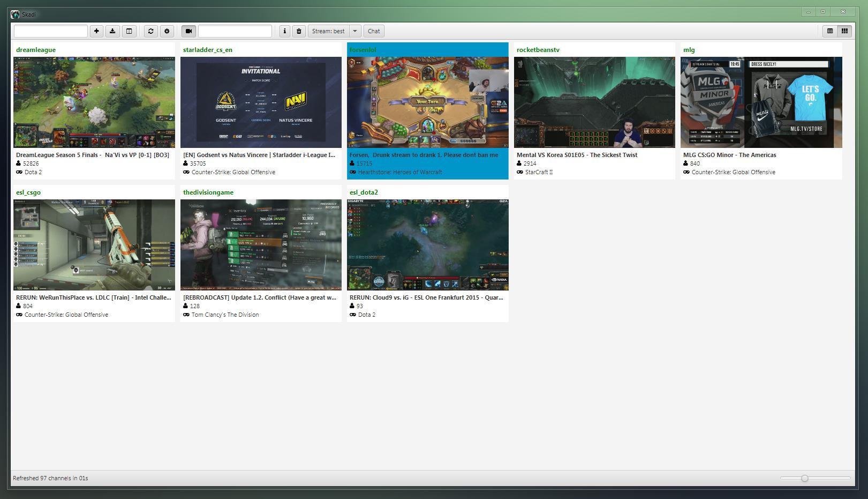Open the rocketbeanstv channel name
868x499 pixels.
[x=538, y=50]
